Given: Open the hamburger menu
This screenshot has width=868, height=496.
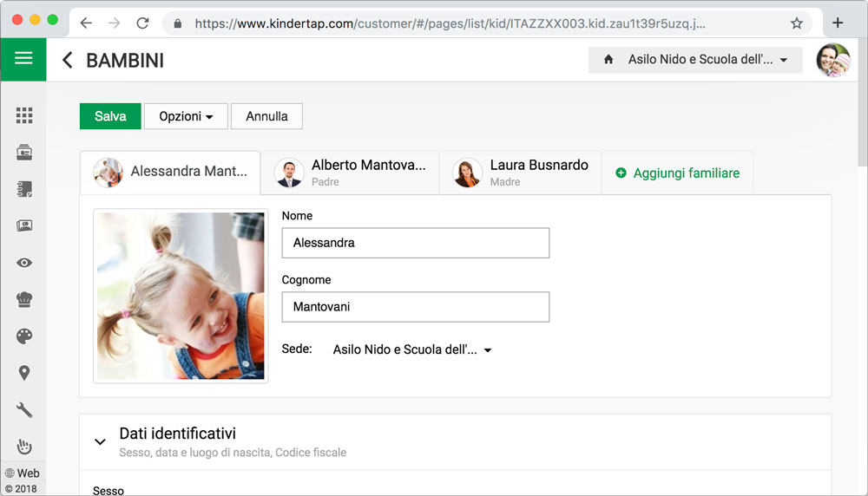Looking at the screenshot, I should 23,59.
